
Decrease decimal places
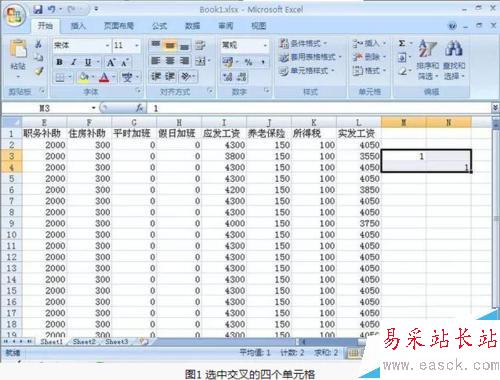coord(242,77)
